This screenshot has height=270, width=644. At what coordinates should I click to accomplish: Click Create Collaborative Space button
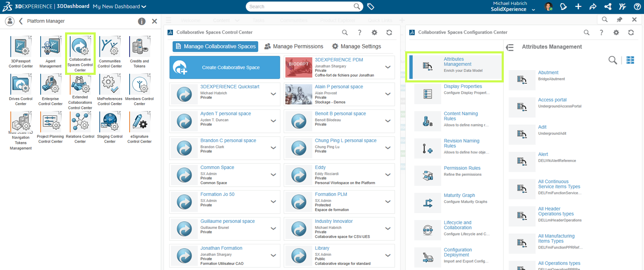(x=225, y=67)
